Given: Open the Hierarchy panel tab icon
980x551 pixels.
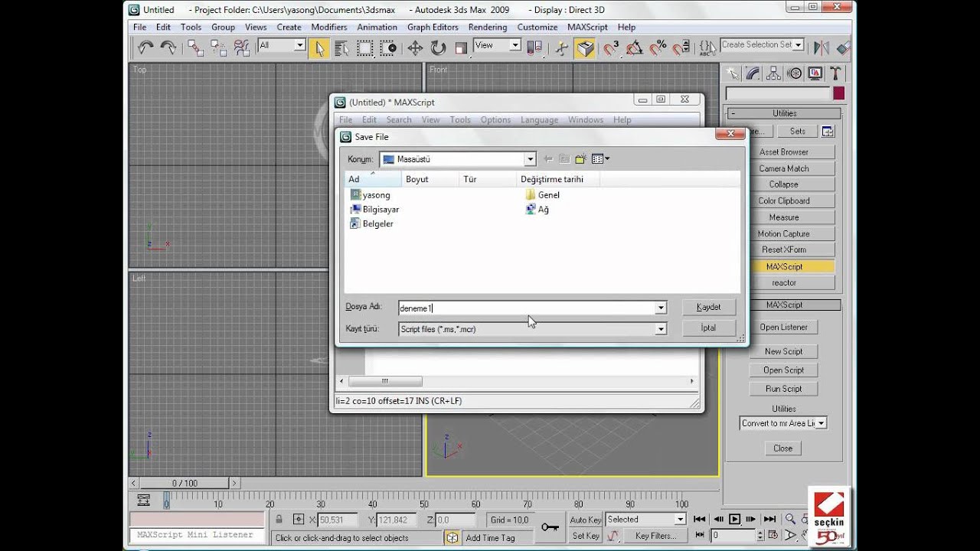Looking at the screenshot, I should (x=774, y=73).
